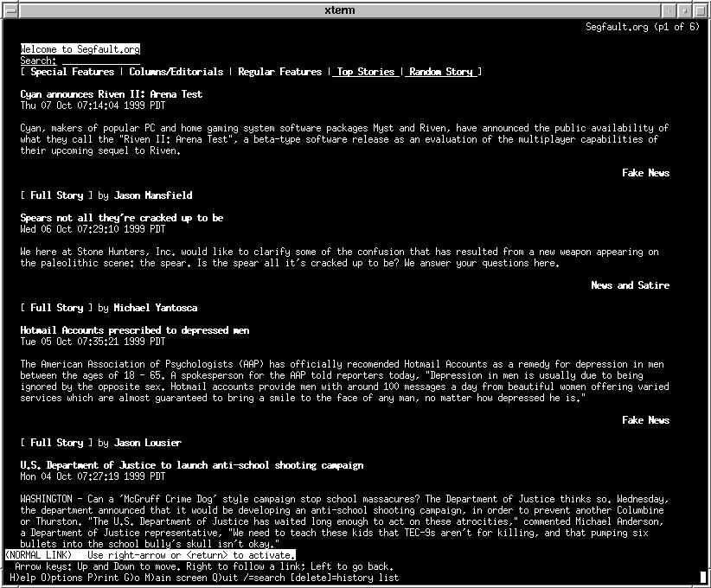Open Hotmail Accounts prescribed to depressed men headline
The width and height of the screenshot is (711, 588).
(x=135, y=330)
